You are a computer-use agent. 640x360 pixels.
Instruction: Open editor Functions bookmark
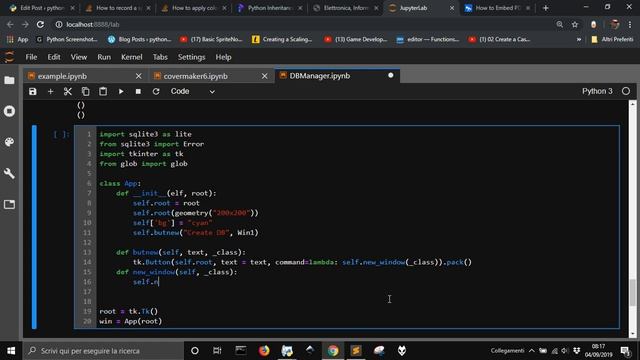[x=428, y=40]
